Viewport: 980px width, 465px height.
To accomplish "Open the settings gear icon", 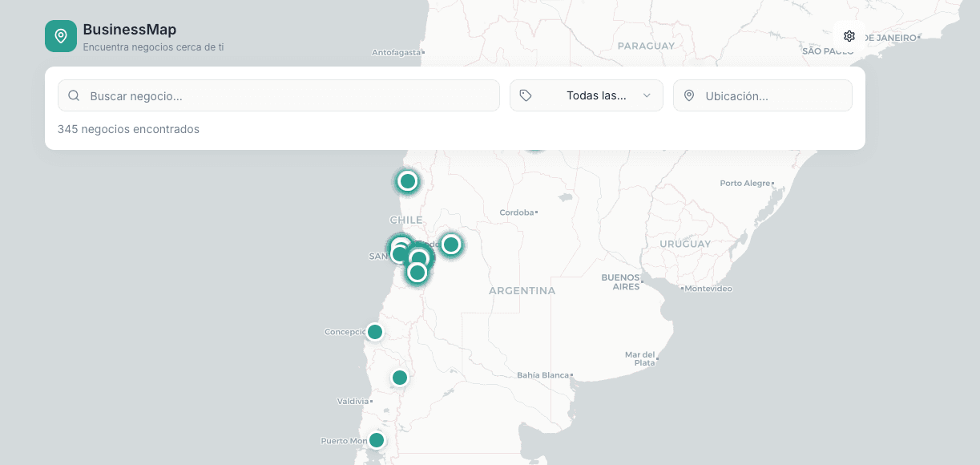I will pyautogui.click(x=849, y=36).
